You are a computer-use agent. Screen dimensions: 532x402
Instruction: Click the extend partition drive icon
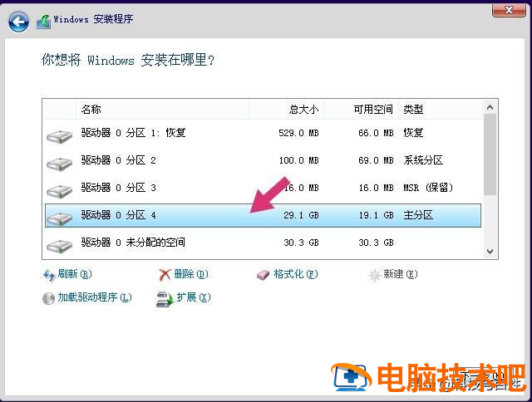pos(165,299)
